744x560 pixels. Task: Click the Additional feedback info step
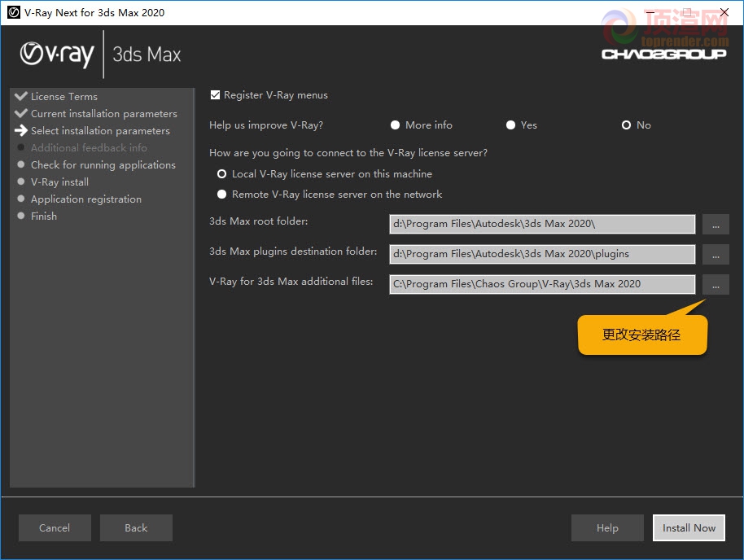[x=89, y=147]
